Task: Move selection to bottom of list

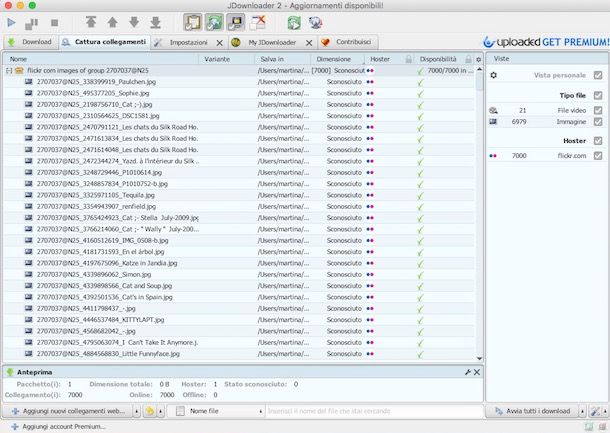Action: [x=155, y=23]
